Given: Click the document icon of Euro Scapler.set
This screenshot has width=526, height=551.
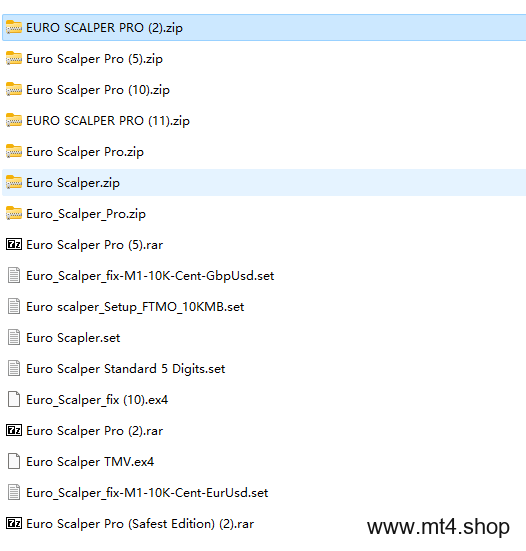Looking at the screenshot, I should coord(14,337).
